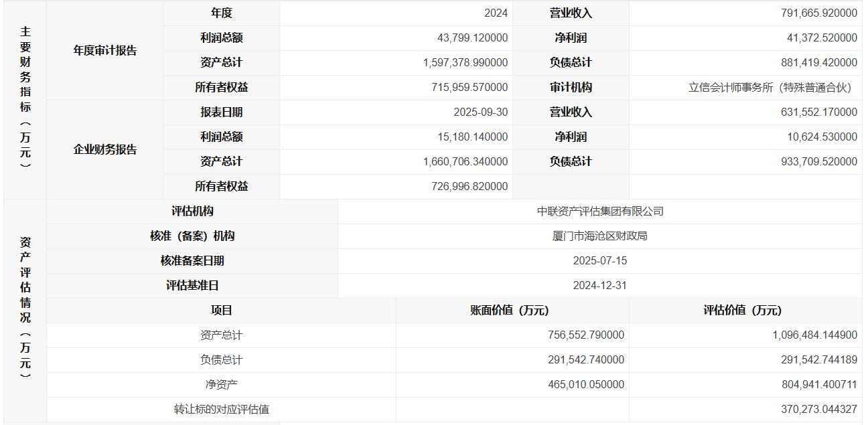Click the 中联资产评估集团有限公司 cell
The image size is (868, 425).
point(599,211)
